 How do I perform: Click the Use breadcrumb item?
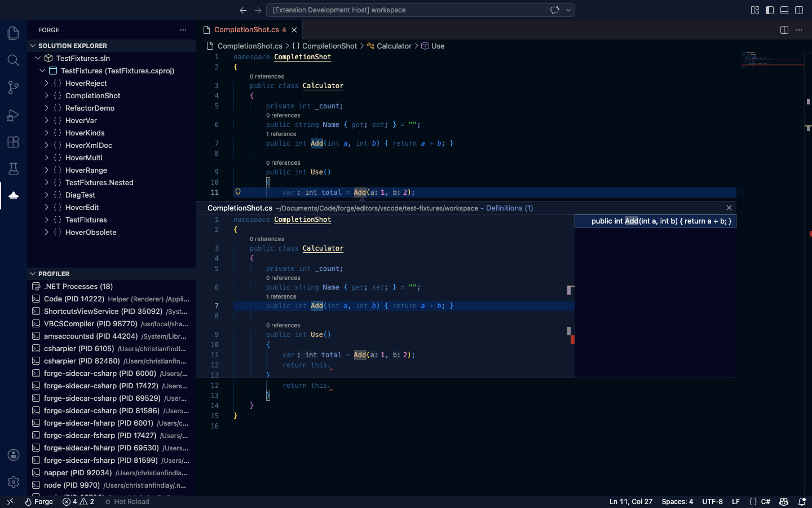pyautogui.click(x=433, y=46)
